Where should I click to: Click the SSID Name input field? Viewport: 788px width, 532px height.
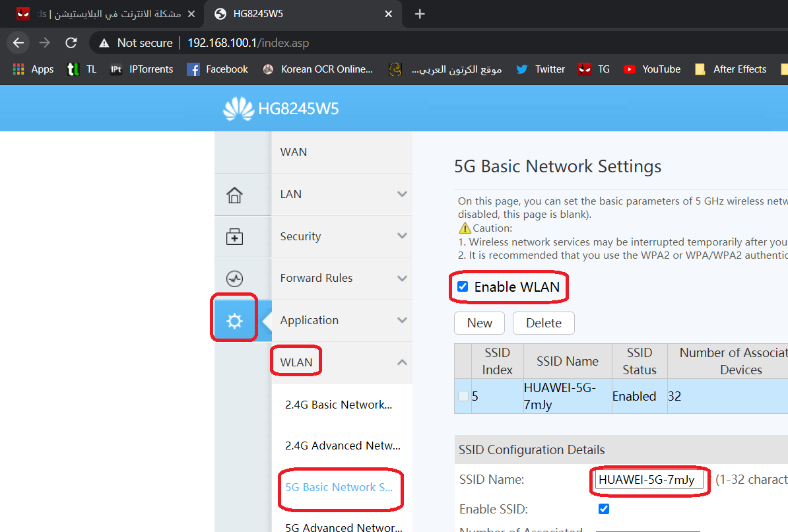click(649, 480)
